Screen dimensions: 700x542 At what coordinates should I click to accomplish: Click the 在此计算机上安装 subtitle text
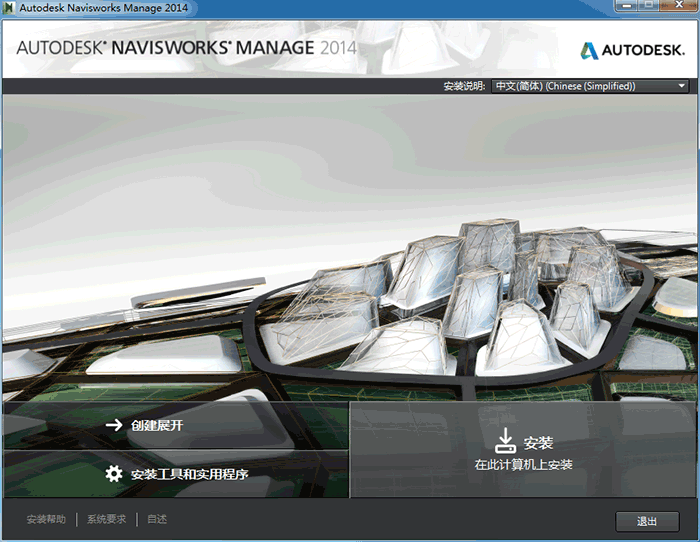point(523,465)
